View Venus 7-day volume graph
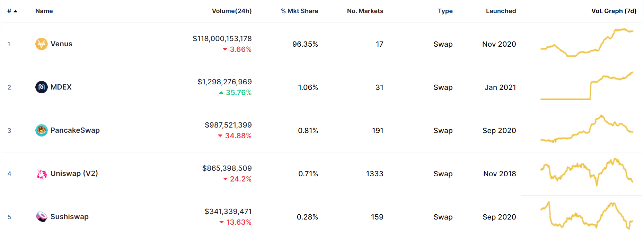The height and width of the screenshot is (233, 644). click(x=587, y=43)
